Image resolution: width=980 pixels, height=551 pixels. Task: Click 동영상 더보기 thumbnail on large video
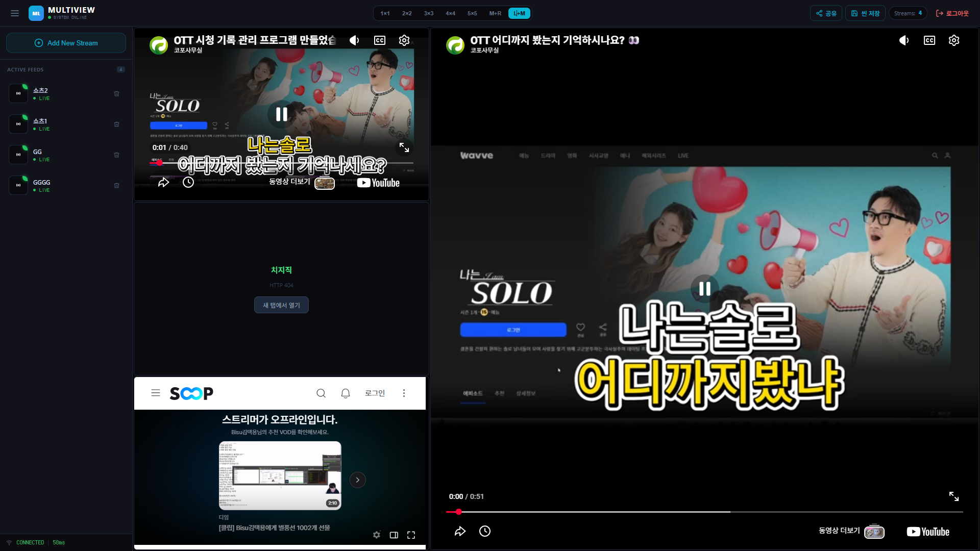[874, 532]
